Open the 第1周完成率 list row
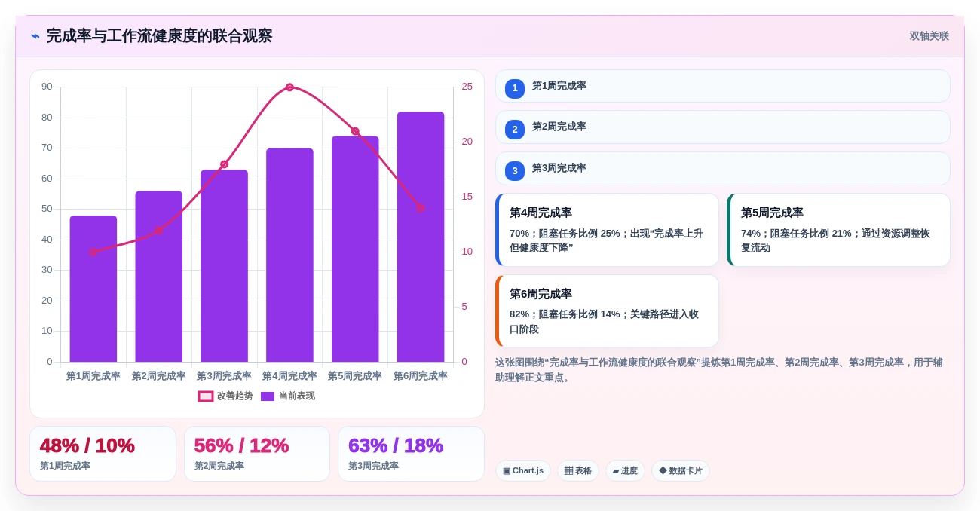980x511 pixels. pos(722,86)
